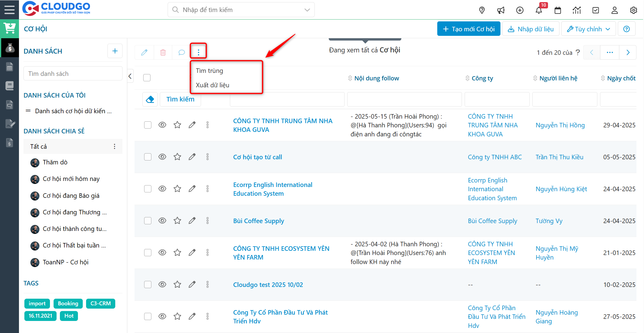This screenshot has height=333, width=644.
Task: Click the eraser clear-filter icon
Action: click(x=150, y=99)
